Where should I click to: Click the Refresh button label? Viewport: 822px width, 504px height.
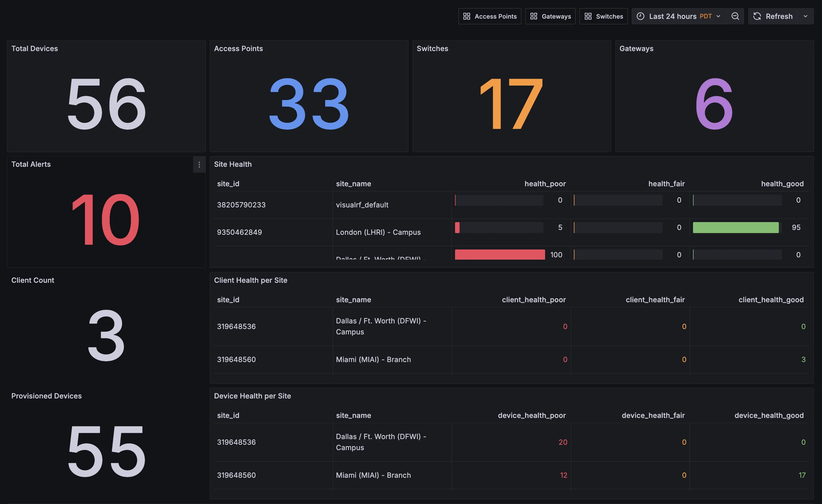(x=779, y=16)
